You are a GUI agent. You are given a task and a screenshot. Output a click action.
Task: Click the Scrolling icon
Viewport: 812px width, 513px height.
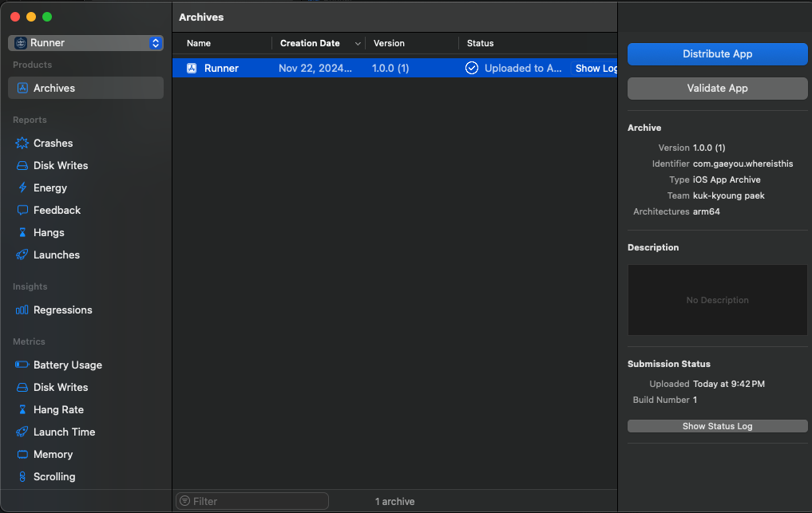click(x=22, y=477)
